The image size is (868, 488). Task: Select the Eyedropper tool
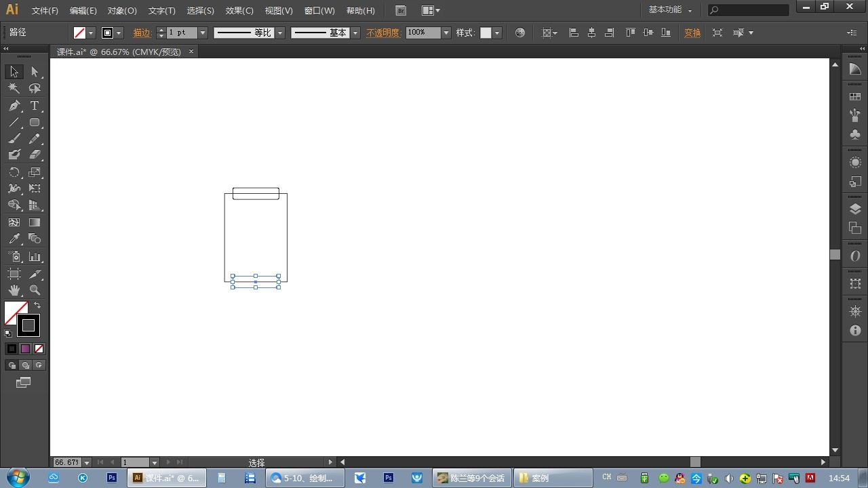(14, 239)
